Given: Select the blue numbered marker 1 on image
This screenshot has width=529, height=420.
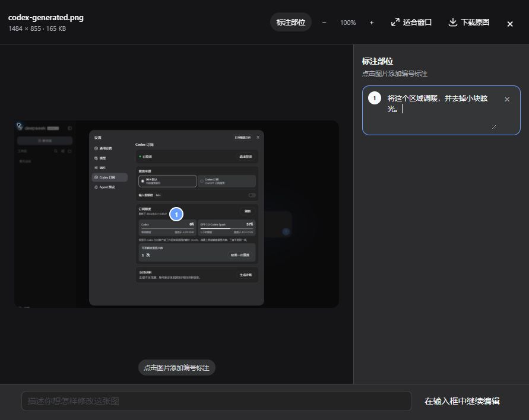Looking at the screenshot, I should tap(176, 214).
